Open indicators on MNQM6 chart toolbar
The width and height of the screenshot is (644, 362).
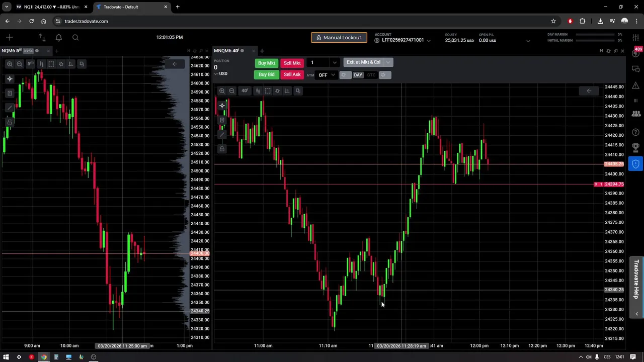coord(287,91)
